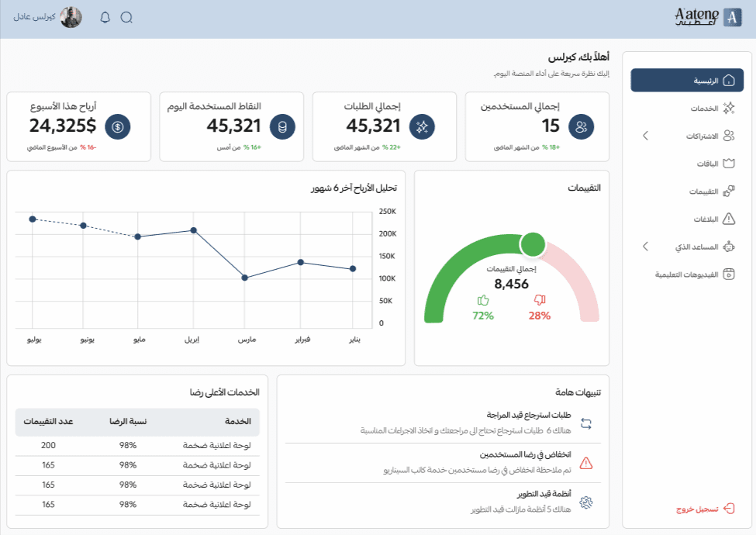Click the thumbs-down 28% rating icon

click(540, 300)
